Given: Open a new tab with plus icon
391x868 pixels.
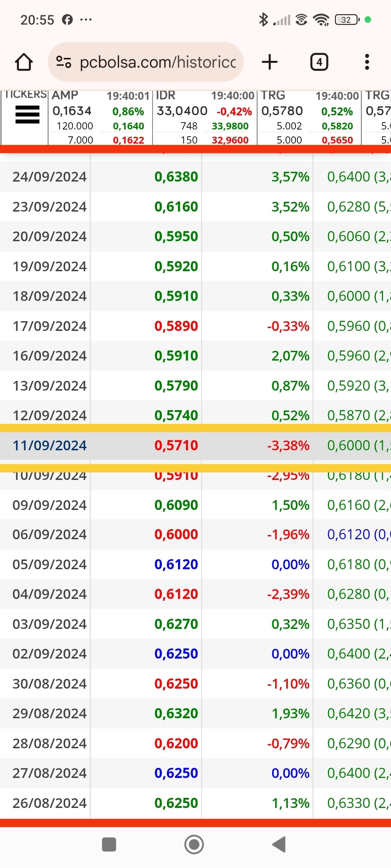Looking at the screenshot, I should click(270, 62).
